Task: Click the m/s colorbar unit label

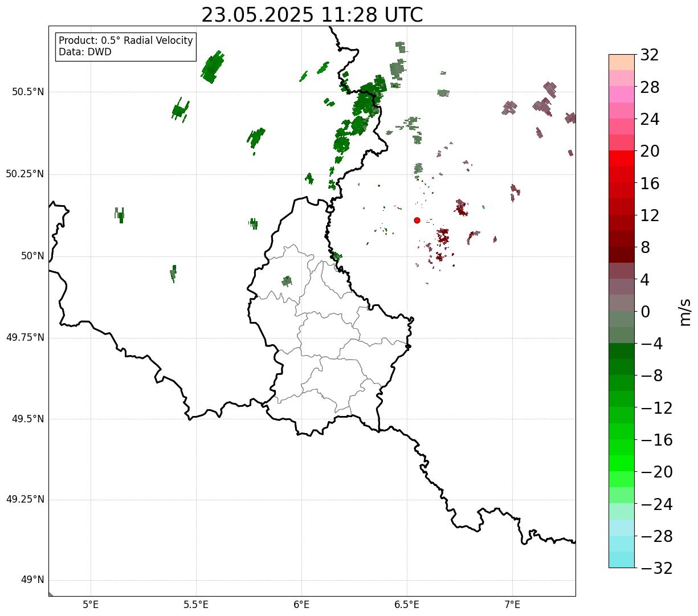Action: 685,312
